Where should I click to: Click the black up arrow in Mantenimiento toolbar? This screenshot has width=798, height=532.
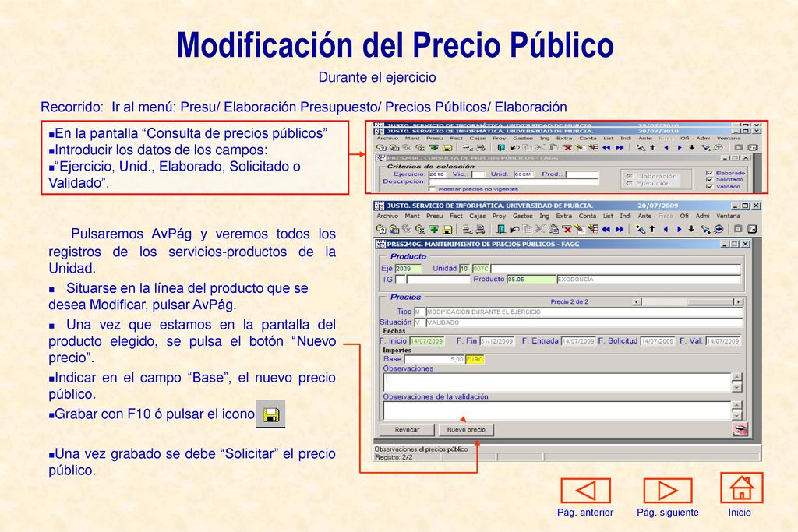click(652, 229)
